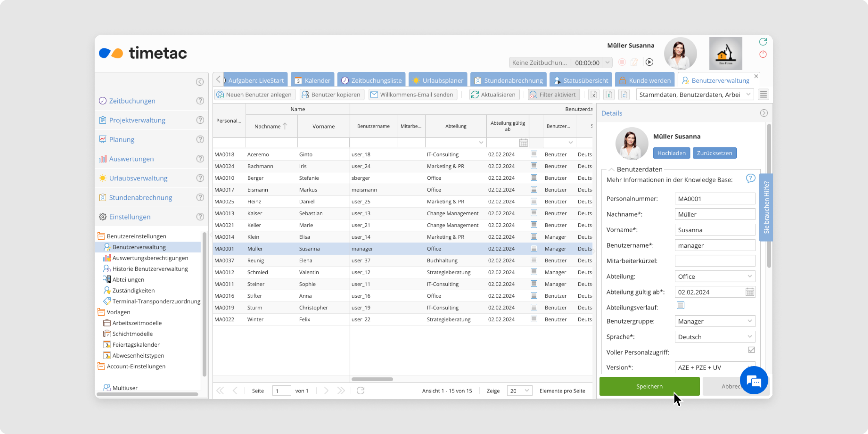Toggle Voller Personalzugriff checkbox
The width and height of the screenshot is (868, 434).
coord(751,350)
